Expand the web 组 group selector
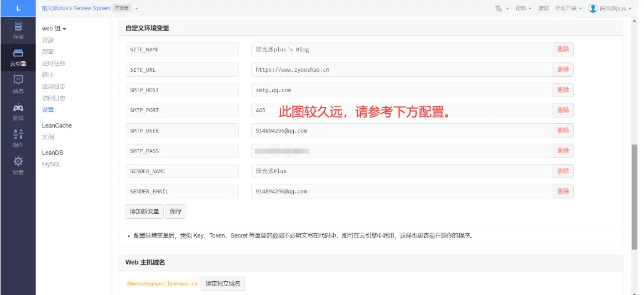Viewport: 644px width, 295px height. 54,28
